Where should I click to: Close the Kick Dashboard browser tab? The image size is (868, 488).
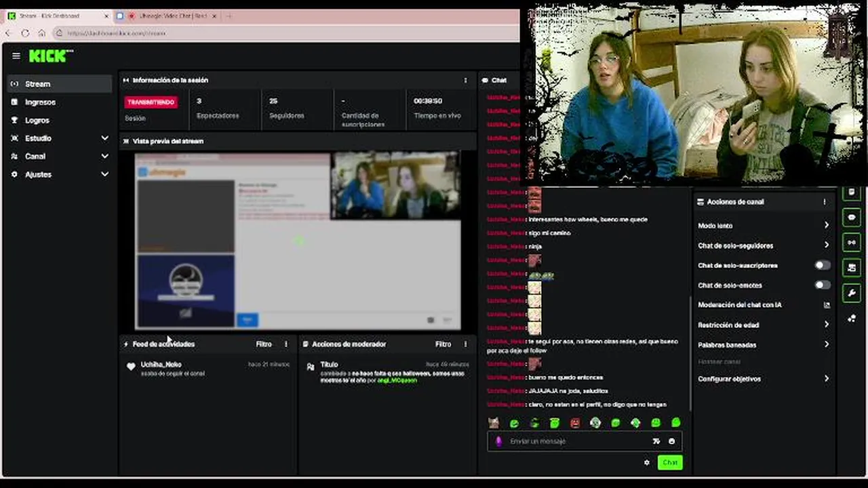(106, 16)
